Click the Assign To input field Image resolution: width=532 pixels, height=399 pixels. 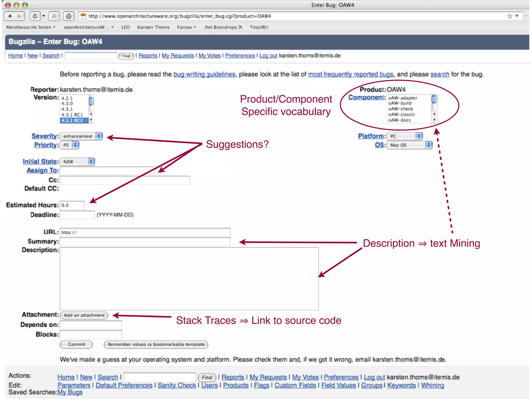tap(107, 171)
